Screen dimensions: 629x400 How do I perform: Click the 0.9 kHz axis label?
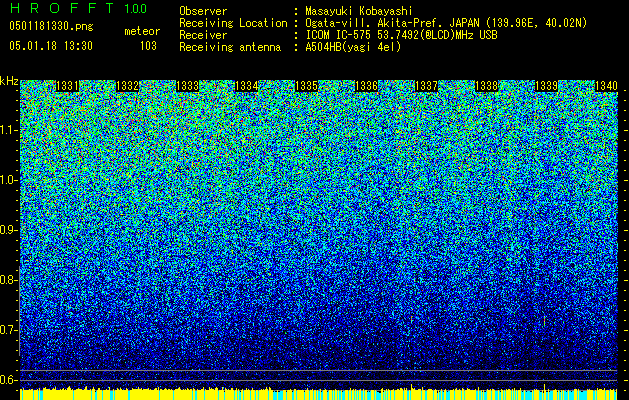[x=8, y=230]
